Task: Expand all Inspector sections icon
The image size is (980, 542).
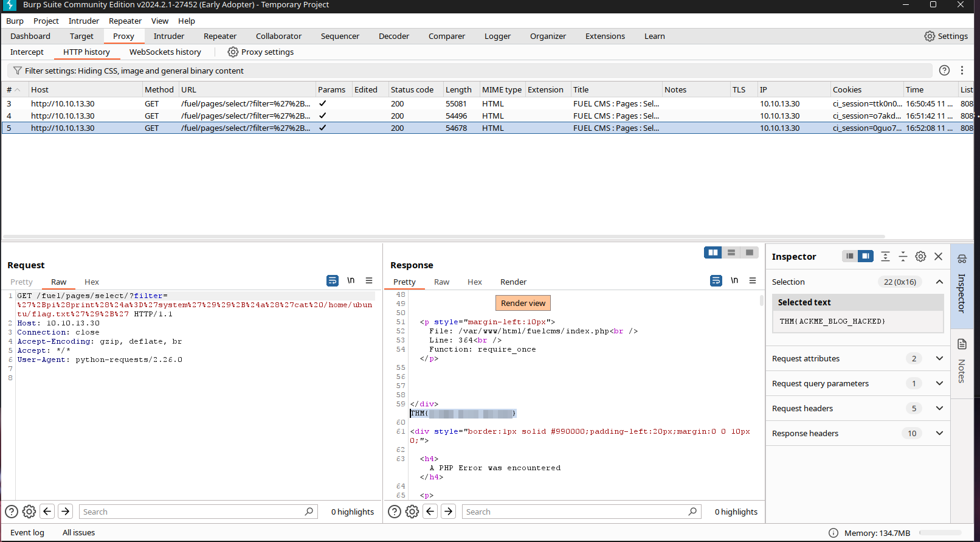Action: (885, 257)
